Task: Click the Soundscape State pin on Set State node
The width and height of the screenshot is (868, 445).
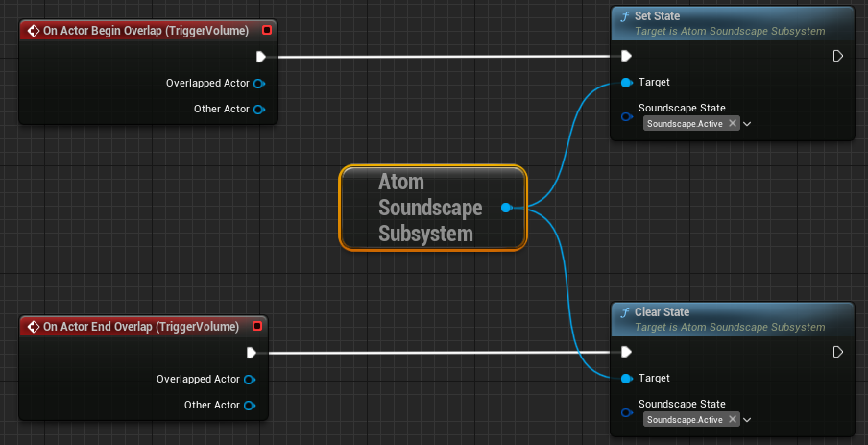Action: [x=626, y=116]
